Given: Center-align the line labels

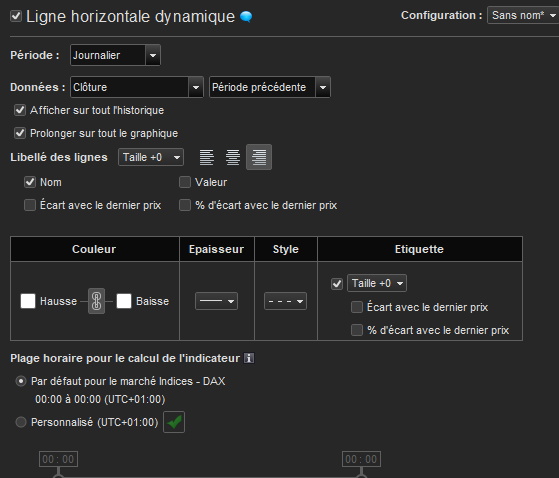Looking at the screenshot, I should pyautogui.click(x=233, y=157).
